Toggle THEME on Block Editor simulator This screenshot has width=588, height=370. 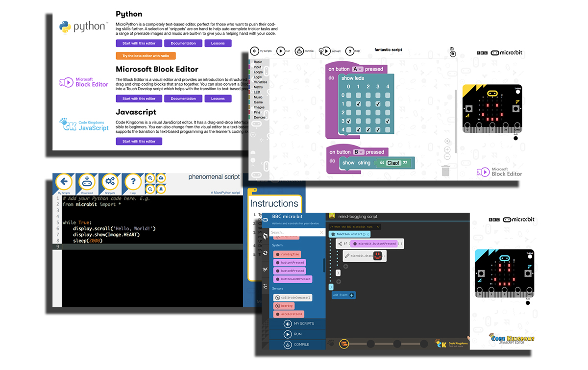click(518, 92)
